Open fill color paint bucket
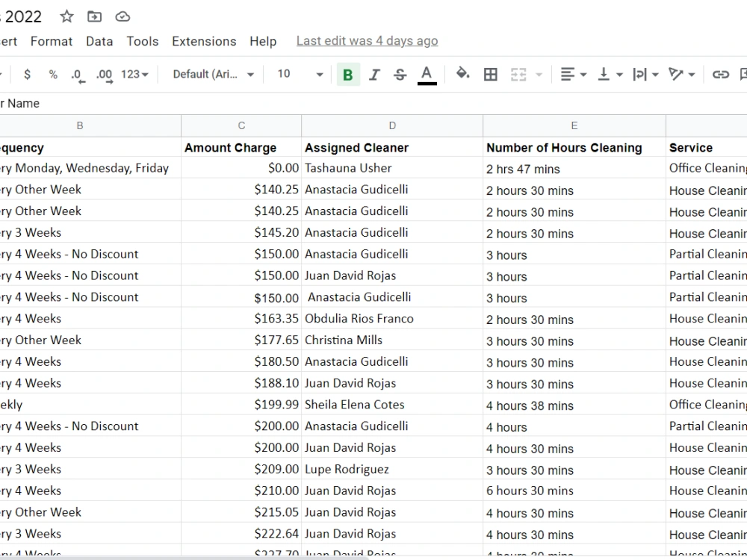 click(x=462, y=74)
